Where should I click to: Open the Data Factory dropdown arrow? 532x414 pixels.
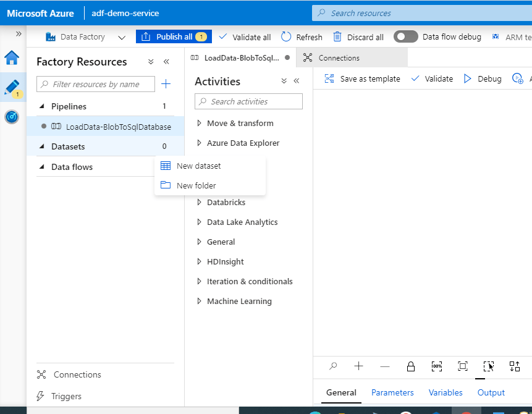[x=122, y=37]
